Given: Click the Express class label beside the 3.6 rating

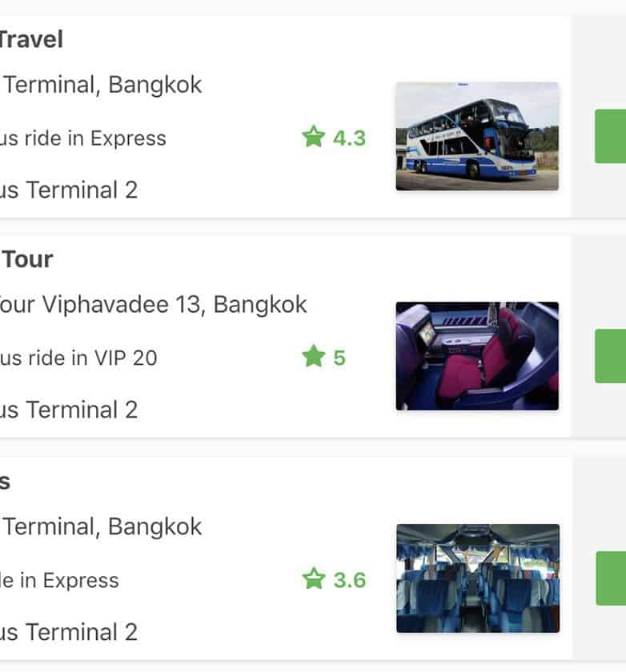Looking at the screenshot, I should [x=59, y=581].
